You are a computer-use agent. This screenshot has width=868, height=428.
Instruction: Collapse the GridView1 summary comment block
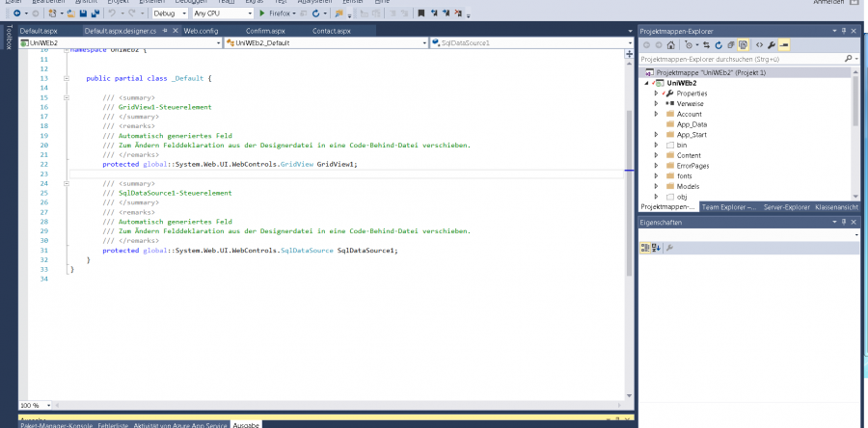coord(67,97)
